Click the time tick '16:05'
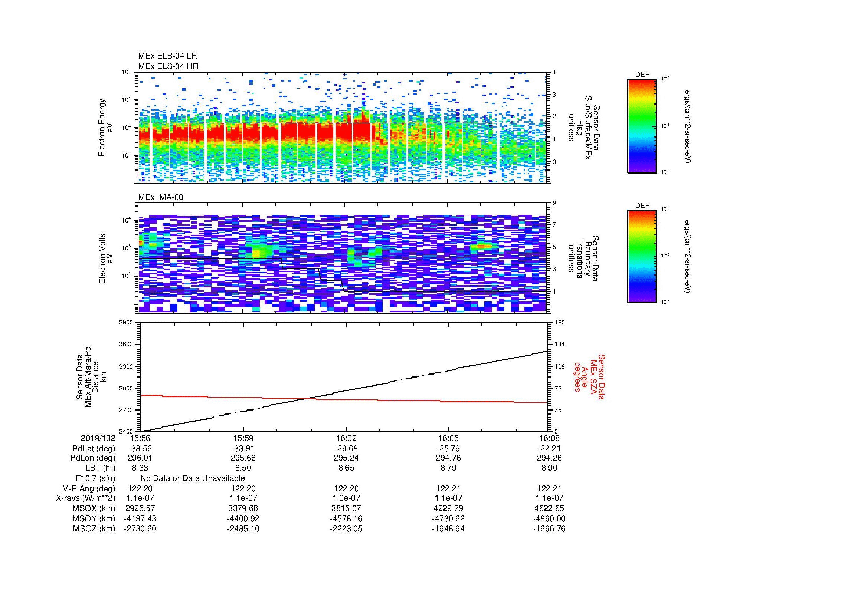The height and width of the screenshot is (613, 868). pos(448,438)
